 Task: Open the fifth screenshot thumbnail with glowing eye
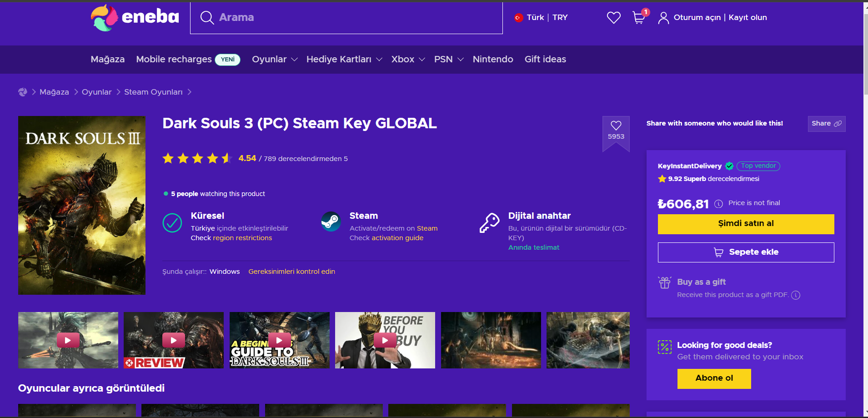[x=491, y=340]
